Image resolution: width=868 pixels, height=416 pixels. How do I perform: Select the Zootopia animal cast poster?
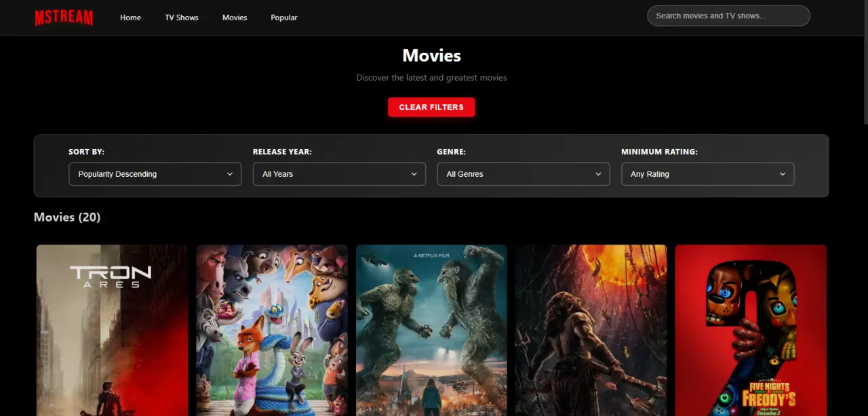coord(272,331)
